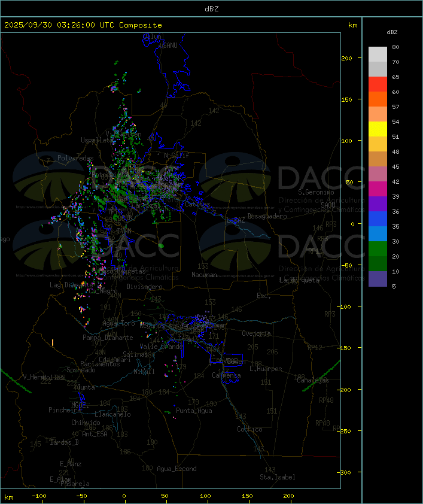Select the orange 57-60 dBZ legend color
The width and height of the screenshot is (423, 504).
(378, 99)
